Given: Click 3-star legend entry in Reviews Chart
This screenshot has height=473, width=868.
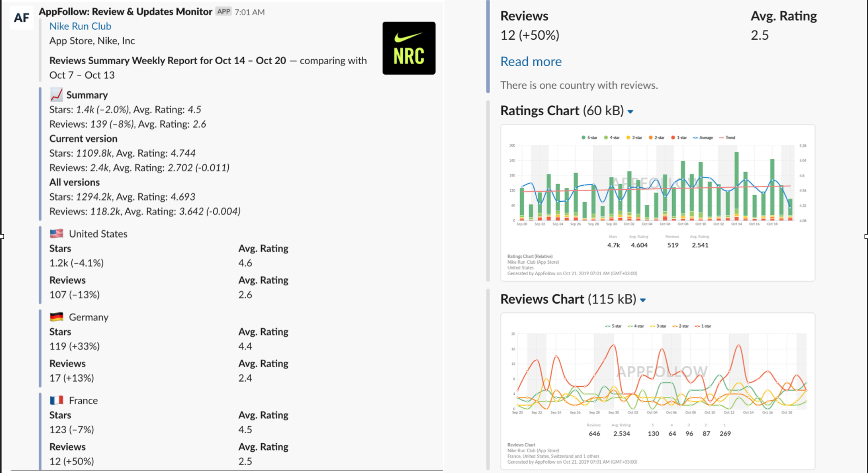Looking at the screenshot, I should pyautogui.click(x=658, y=326).
